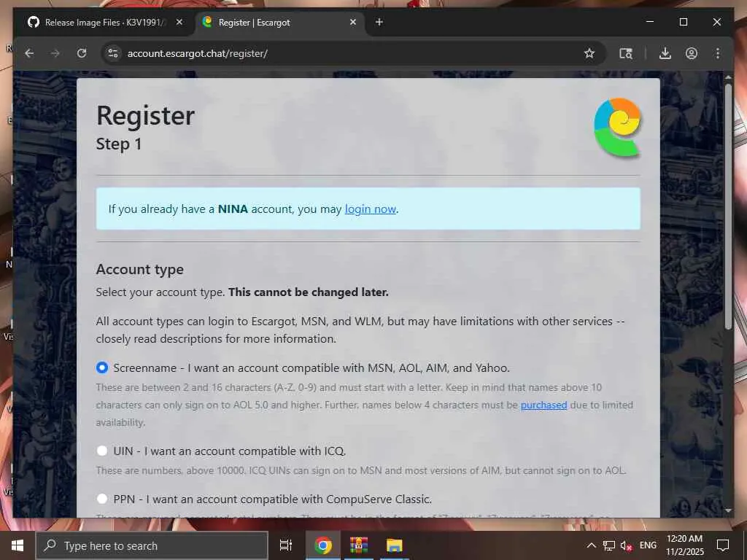
Task: Click the Step 1 subtitle
Action: (119, 144)
